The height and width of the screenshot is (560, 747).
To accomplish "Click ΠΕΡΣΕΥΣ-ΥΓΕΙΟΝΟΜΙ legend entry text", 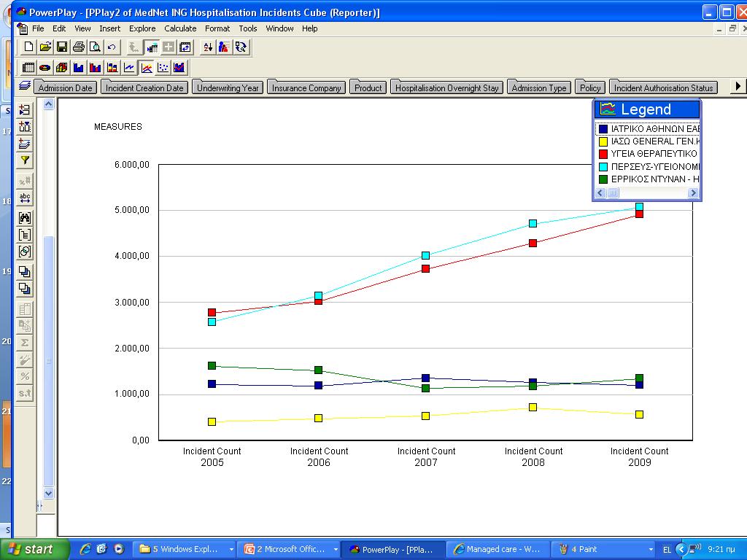I will tap(655, 167).
